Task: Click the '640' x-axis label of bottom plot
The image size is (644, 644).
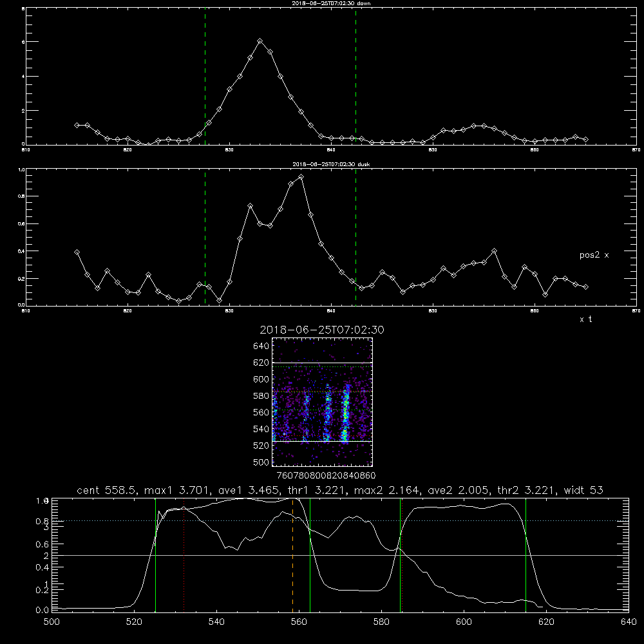Action: pyautogui.click(x=629, y=622)
